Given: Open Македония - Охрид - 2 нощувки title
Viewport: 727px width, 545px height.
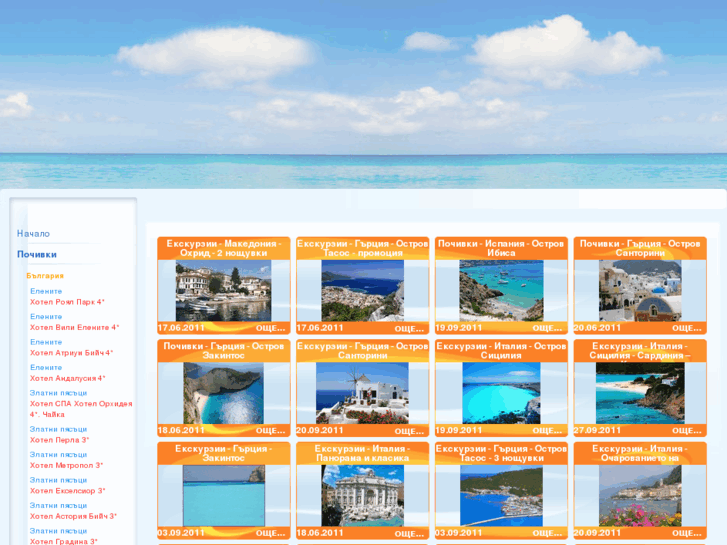Looking at the screenshot, I should pyautogui.click(x=223, y=248).
